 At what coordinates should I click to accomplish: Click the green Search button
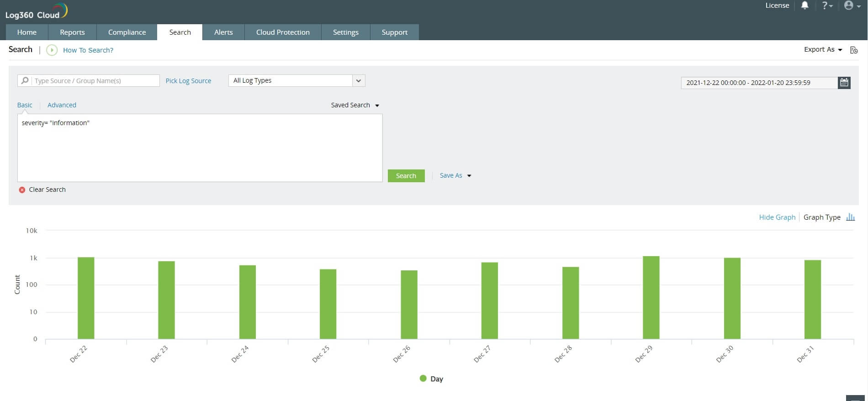click(406, 176)
